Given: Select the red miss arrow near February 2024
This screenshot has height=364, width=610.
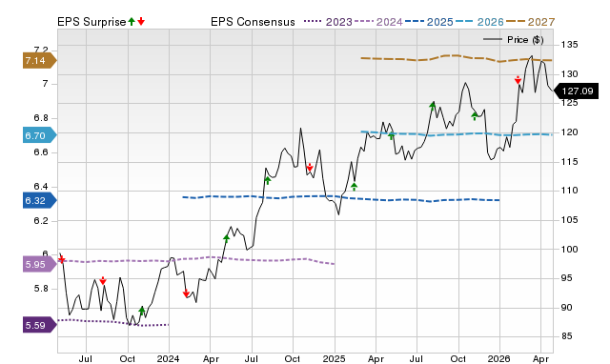Looking at the screenshot, I should point(186,293).
